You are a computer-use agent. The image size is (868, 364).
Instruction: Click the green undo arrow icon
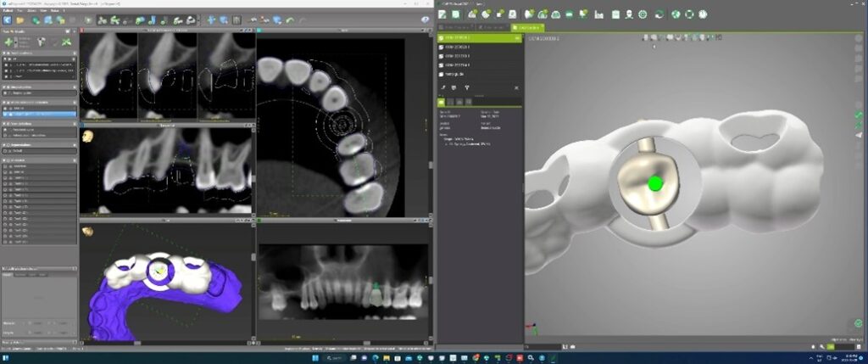[290, 20]
